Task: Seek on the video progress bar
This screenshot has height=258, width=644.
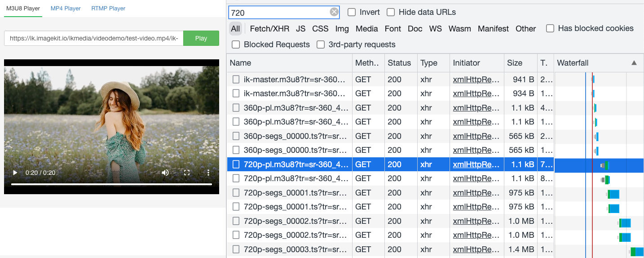Action: click(x=111, y=184)
